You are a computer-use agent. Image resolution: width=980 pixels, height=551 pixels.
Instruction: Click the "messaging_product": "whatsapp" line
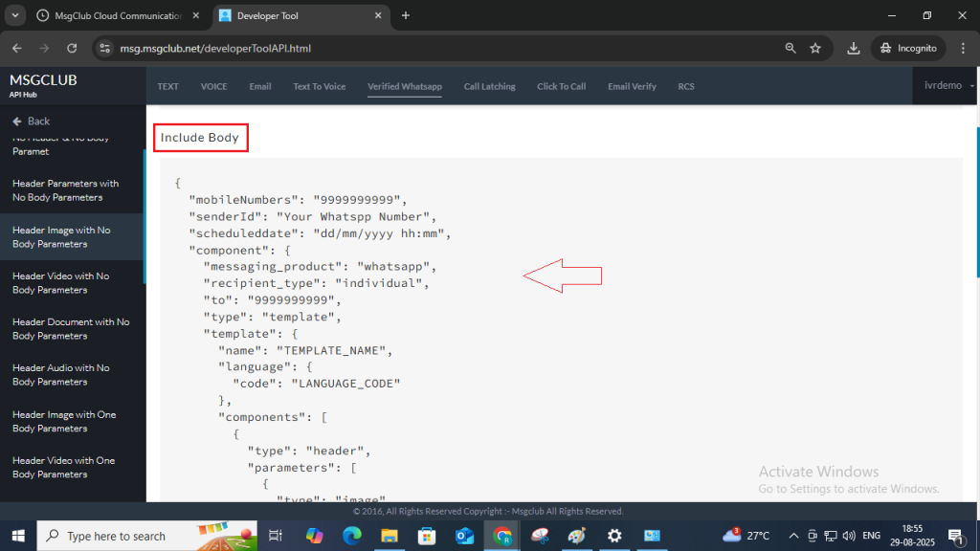click(320, 267)
